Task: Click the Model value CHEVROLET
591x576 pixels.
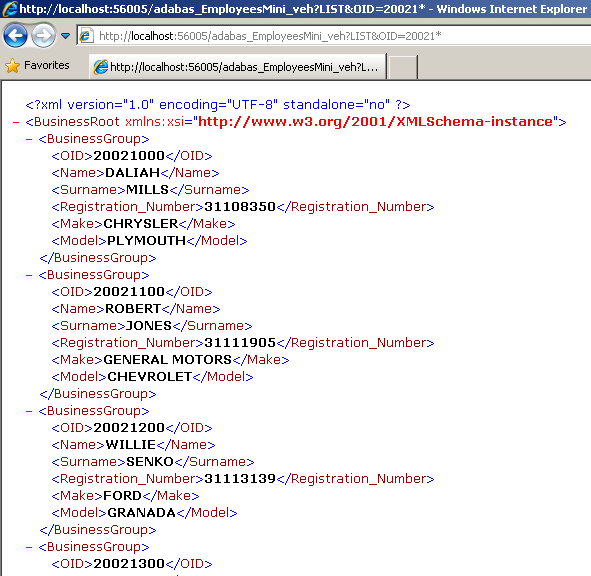Action: tap(150, 377)
